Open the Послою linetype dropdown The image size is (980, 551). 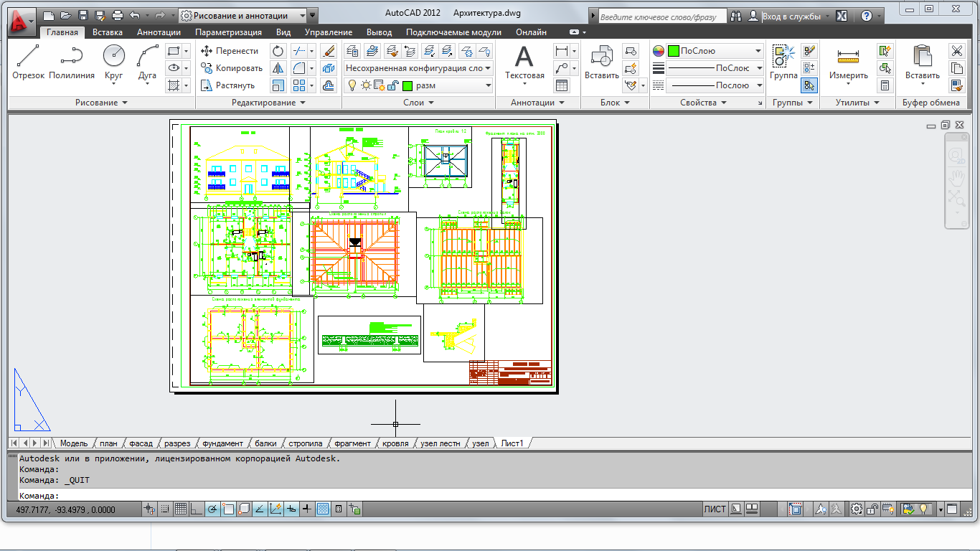(x=715, y=85)
